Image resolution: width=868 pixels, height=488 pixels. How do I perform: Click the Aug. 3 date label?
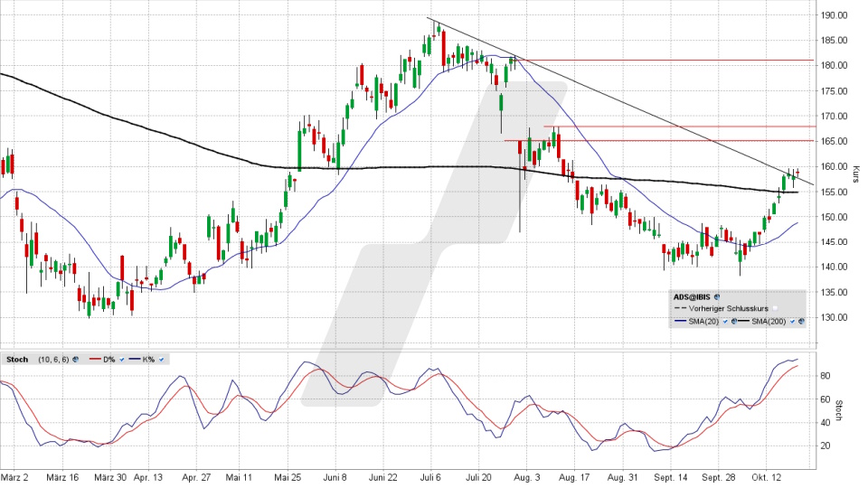[x=526, y=477]
